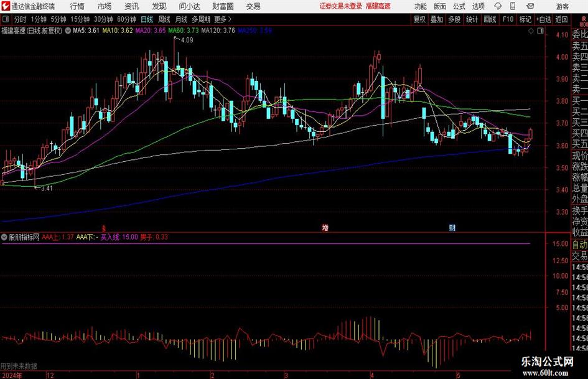
Task: Click the MA20: 3.65 indicator label
Action: [151, 30]
